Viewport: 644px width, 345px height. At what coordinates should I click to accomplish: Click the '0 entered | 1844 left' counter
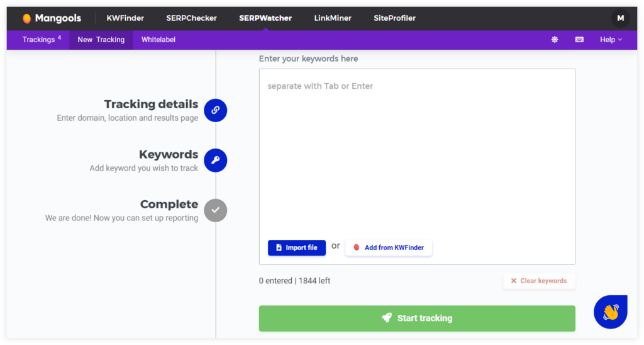point(294,281)
